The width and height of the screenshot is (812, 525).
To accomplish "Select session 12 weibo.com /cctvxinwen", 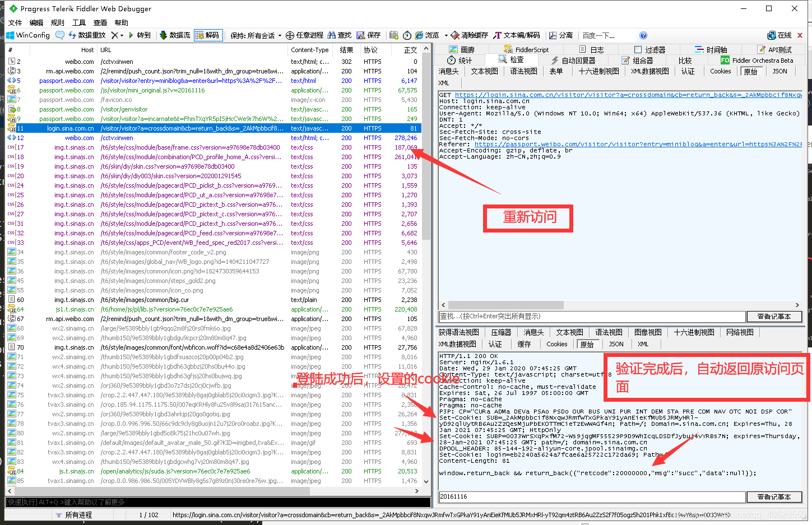I will tap(213, 138).
